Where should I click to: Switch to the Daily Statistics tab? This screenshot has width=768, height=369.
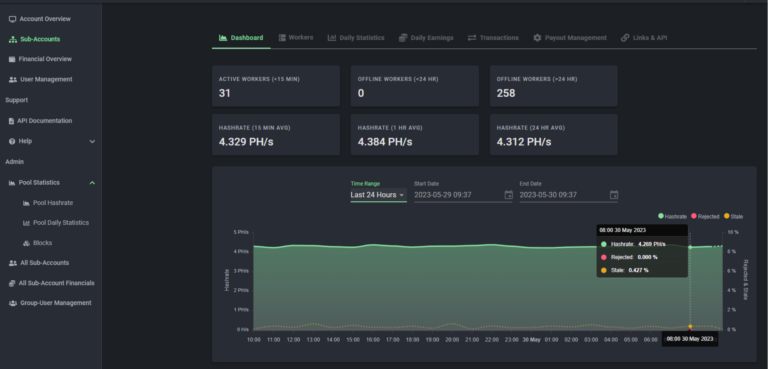pyautogui.click(x=356, y=38)
